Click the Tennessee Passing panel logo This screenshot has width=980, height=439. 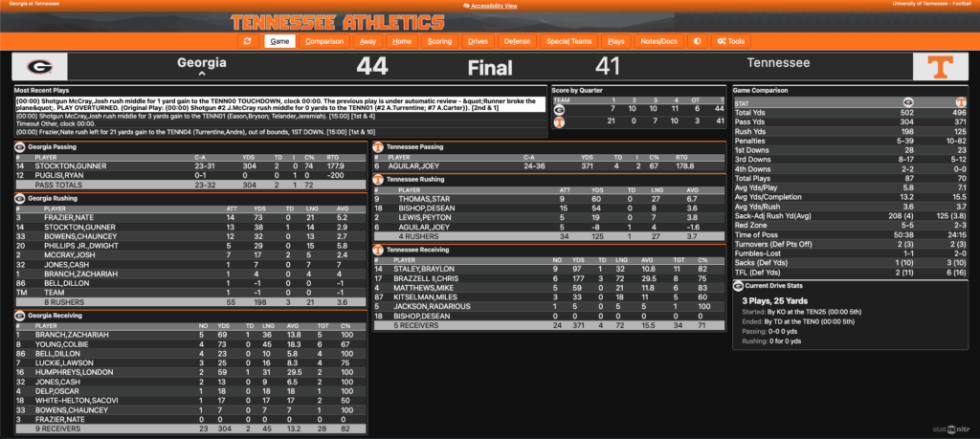[x=378, y=147]
